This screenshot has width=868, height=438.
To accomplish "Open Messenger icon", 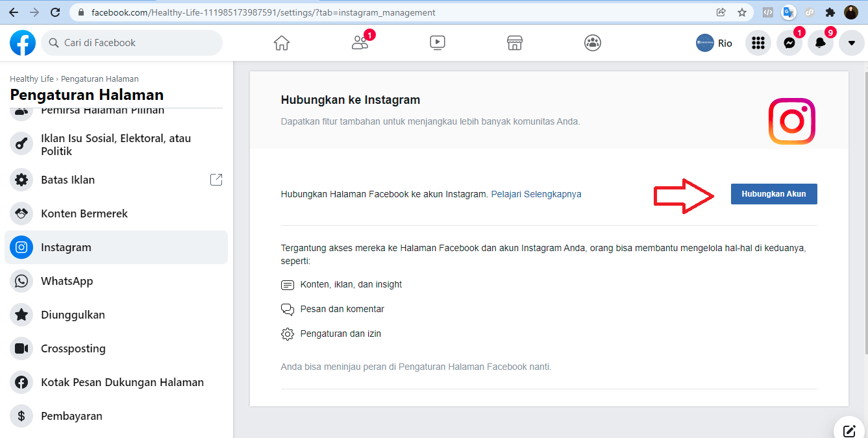I will click(x=789, y=43).
